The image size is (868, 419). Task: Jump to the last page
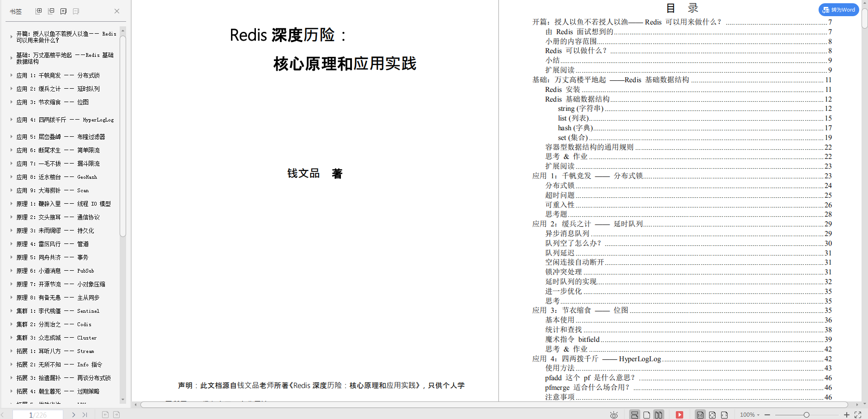[84, 415]
